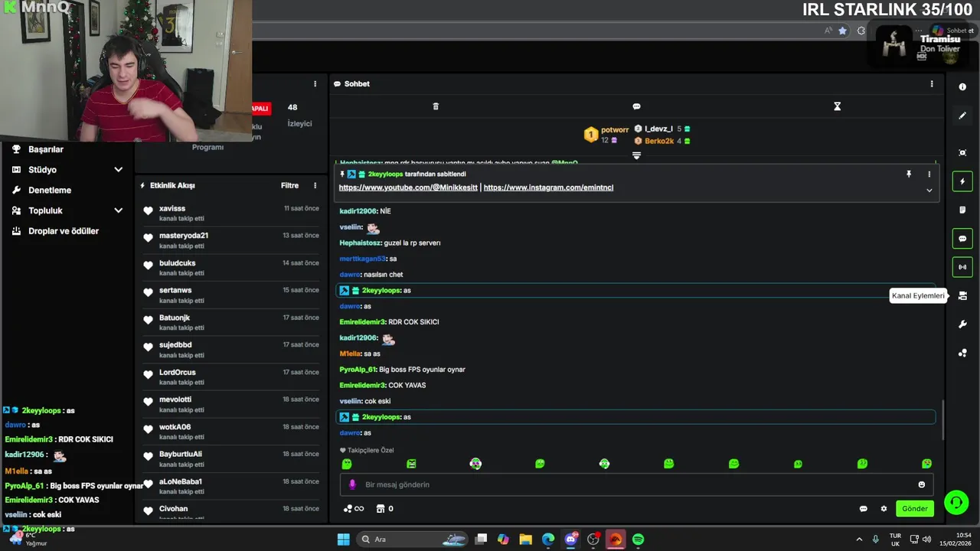This screenshot has height=551, width=980.
Task: Click the chat bubble icon beside settings gear
Action: click(x=863, y=509)
